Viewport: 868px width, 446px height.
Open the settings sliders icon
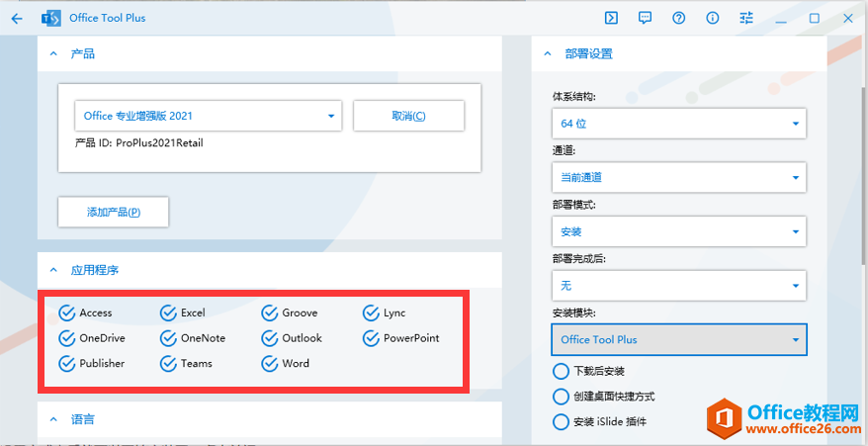pos(746,18)
